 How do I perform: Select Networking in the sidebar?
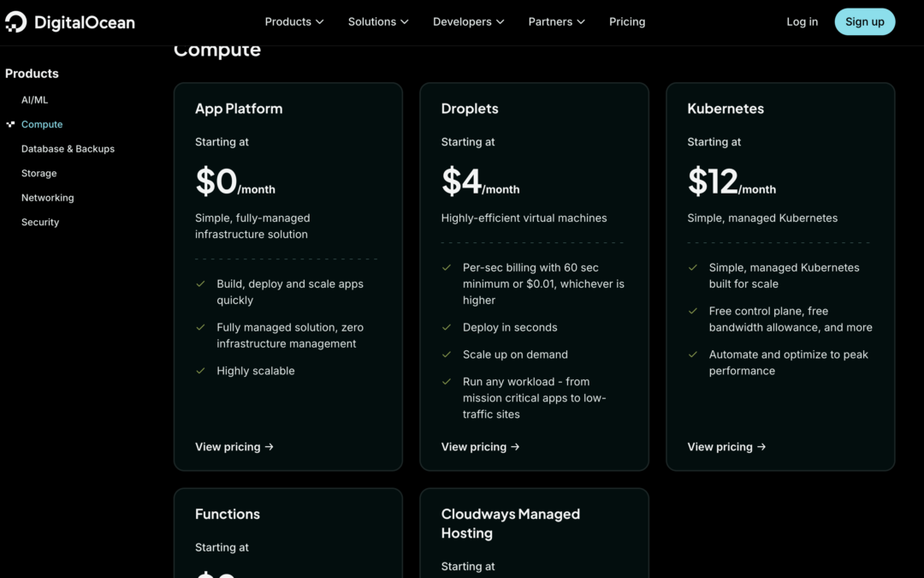click(48, 198)
